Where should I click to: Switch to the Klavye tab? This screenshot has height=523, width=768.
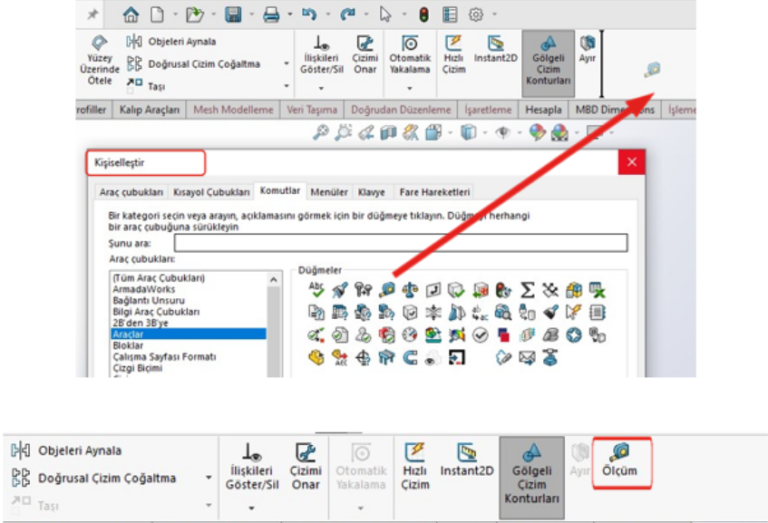pyautogui.click(x=371, y=192)
